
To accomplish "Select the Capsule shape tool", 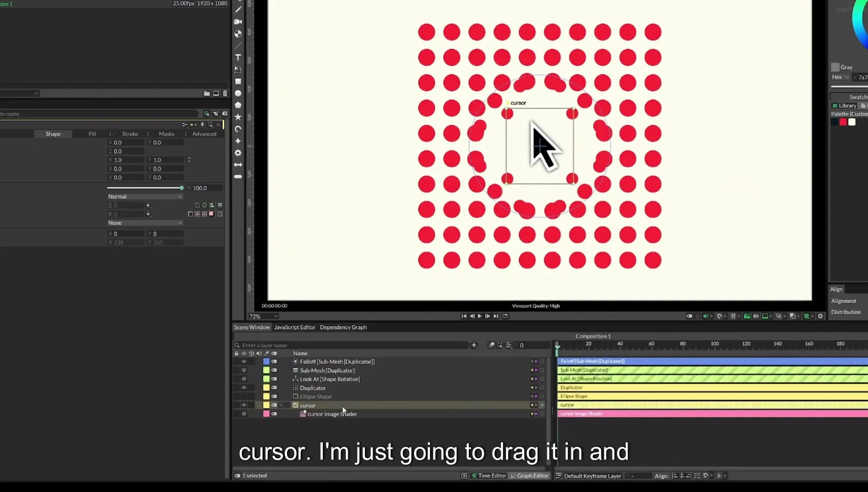I will tap(238, 177).
